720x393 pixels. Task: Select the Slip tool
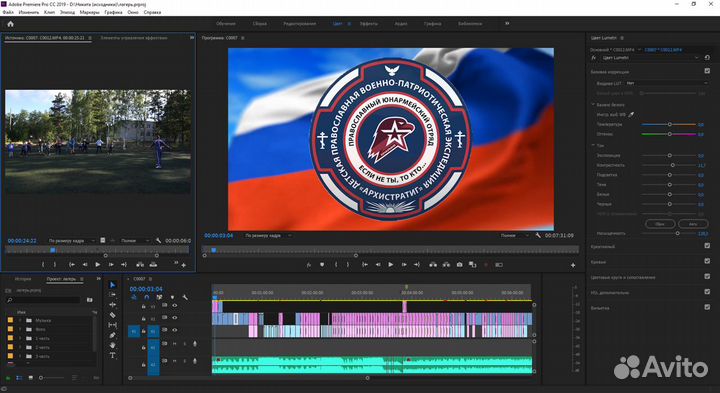pyautogui.click(x=112, y=325)
